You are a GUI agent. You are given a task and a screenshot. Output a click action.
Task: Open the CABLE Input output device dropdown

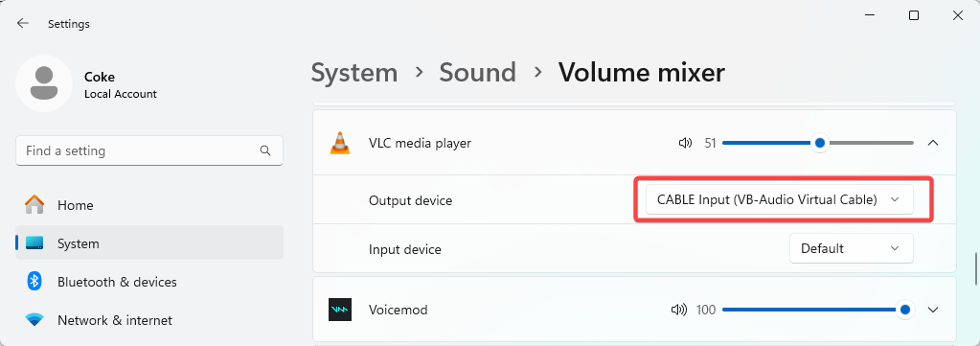780,199
